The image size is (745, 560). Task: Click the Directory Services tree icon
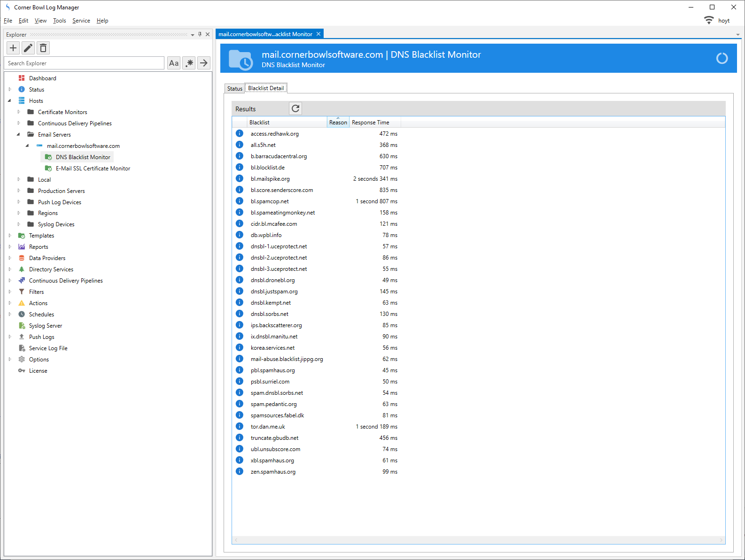point(22,269)
